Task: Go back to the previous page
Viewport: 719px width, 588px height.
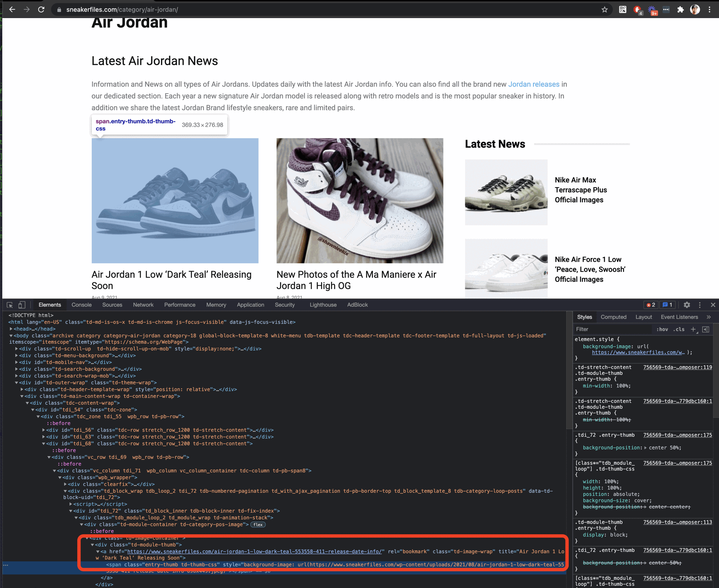Action: click(12, 10)
